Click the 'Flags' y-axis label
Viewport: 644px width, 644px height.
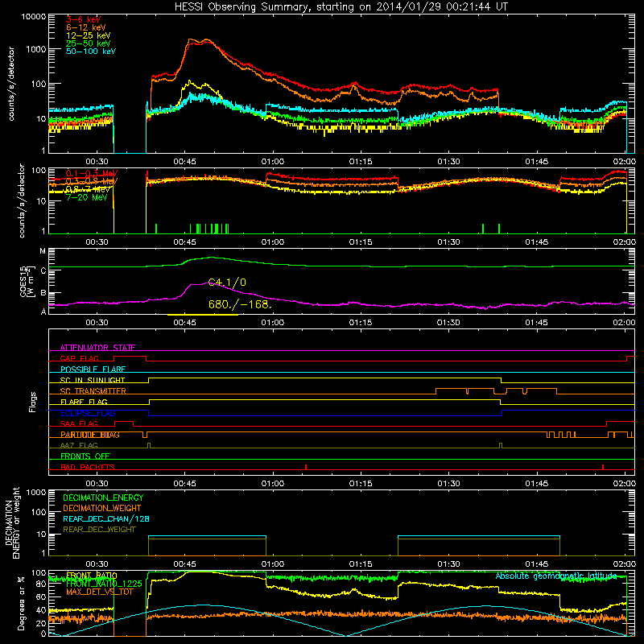point(33,402)
